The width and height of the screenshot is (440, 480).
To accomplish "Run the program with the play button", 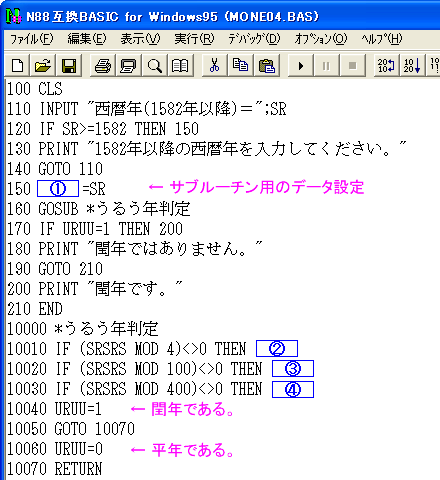I will pyautogui.click(x=300, y=66).
